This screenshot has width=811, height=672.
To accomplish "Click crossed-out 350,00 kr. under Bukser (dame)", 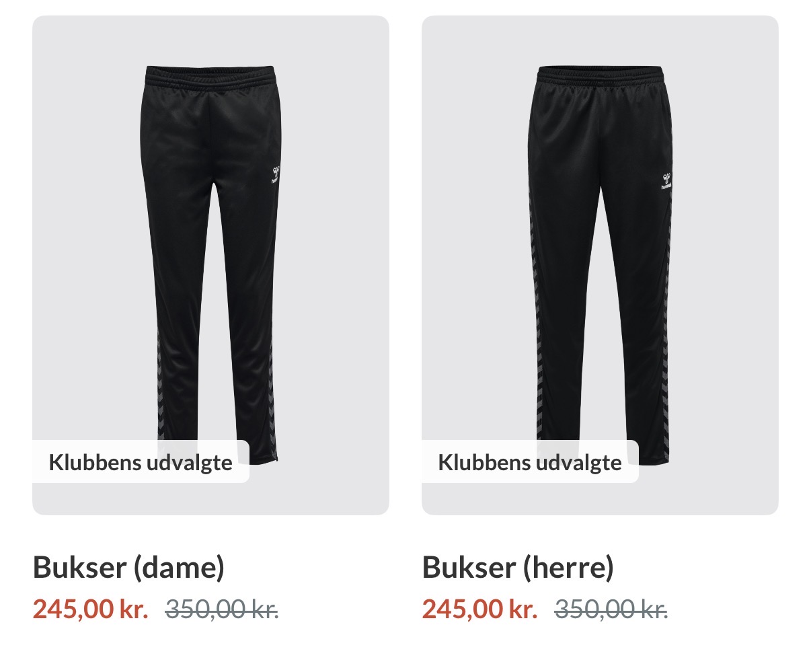I will (x=222, y=609).
